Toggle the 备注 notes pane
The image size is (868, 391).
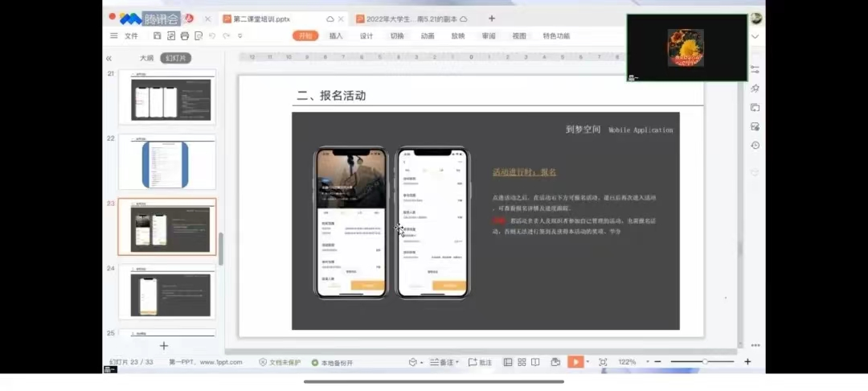[x=443, y=362]
